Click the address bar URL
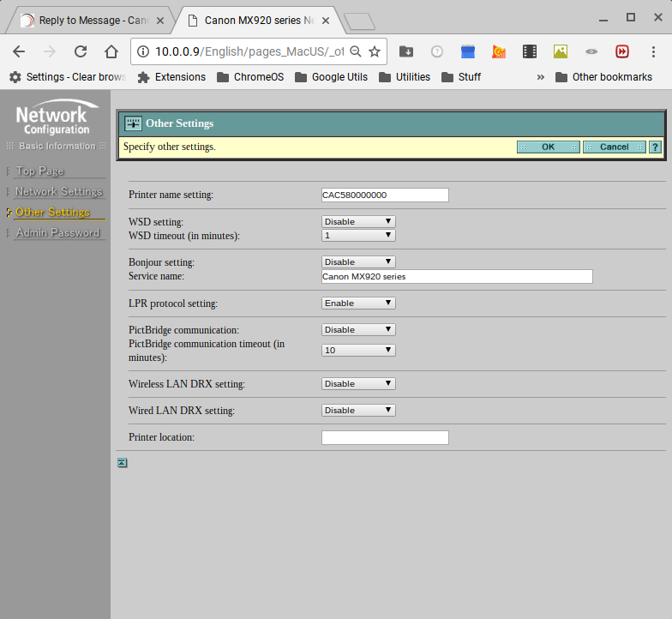The image size is (672, 619). [249, 51]
